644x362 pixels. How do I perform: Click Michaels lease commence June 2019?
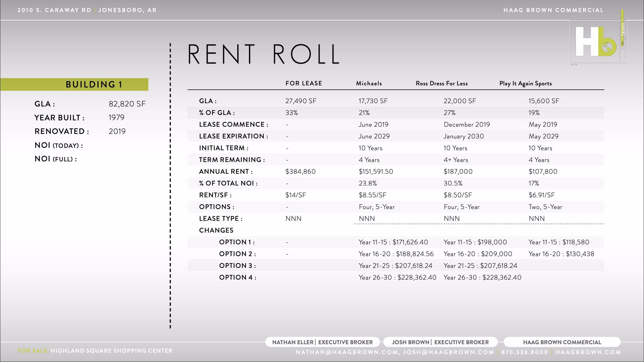(373, 125)
